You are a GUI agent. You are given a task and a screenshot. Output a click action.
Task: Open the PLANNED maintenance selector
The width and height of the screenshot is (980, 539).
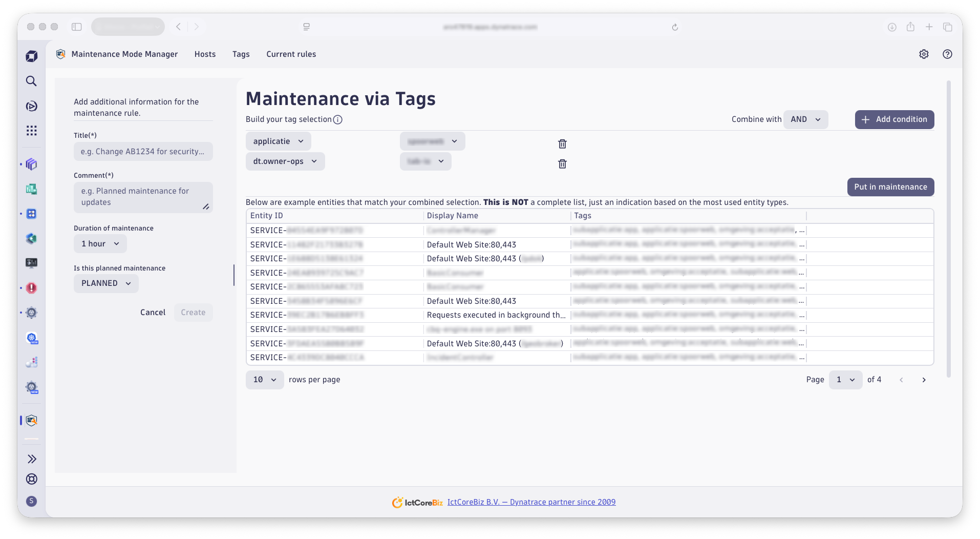(105, 283)
